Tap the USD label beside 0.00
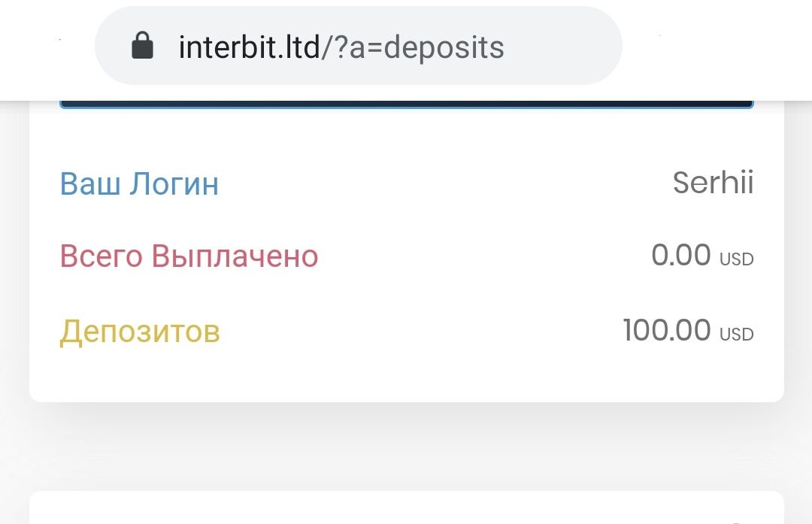 (x=736, y=259)
